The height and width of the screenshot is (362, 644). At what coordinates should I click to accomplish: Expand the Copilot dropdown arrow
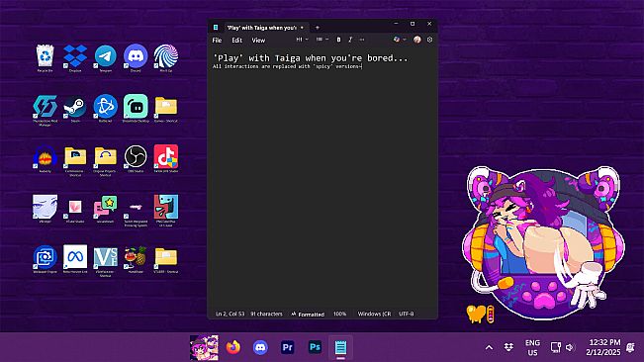tap(405, 40)
